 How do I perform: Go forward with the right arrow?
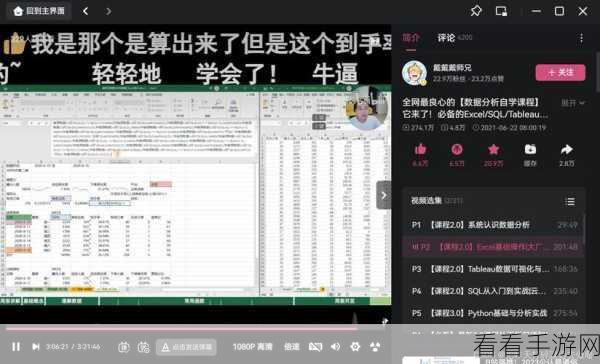click(108, 11)
